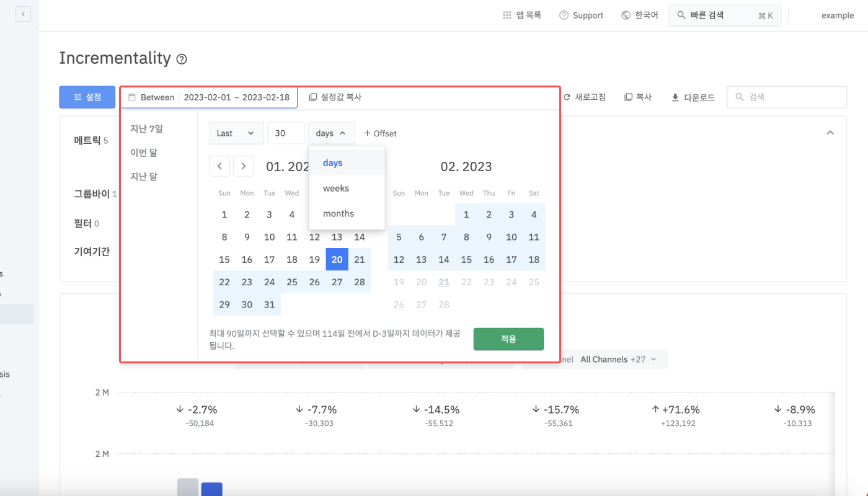This screenshot has width=868, height=496.
Task: Click the 02. 2023 month header
Action: point(466,167)
